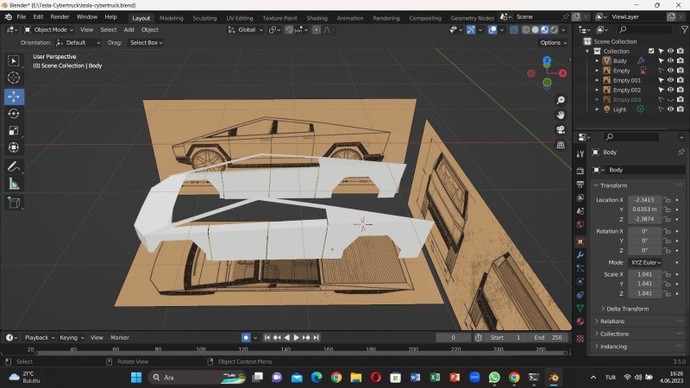The image size is (690, 388).
Task: Toggle Collection exclude checkbox
Action: tap(651, 51)
